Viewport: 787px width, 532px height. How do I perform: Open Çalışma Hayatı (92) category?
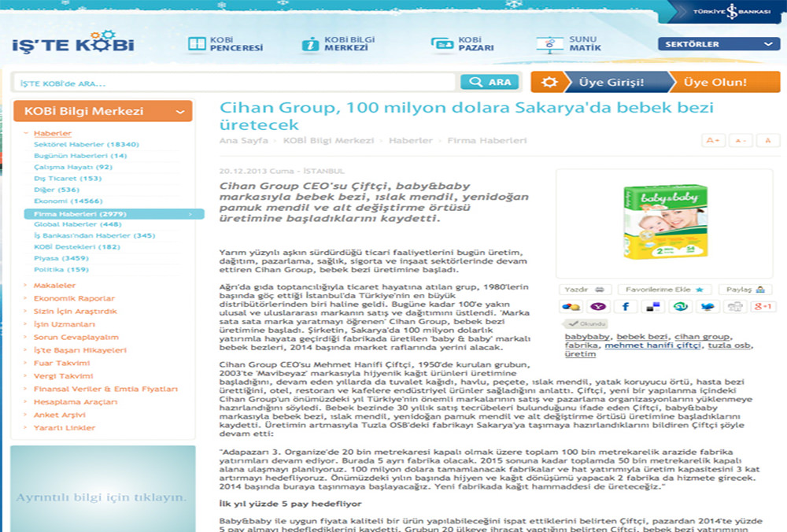(x=72, y=167)
